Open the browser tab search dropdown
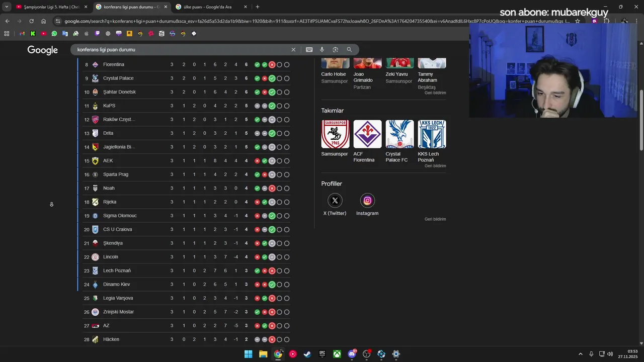The height and width of the screenshot is (362, 644). pyautogui.click(x=7, y=7)
